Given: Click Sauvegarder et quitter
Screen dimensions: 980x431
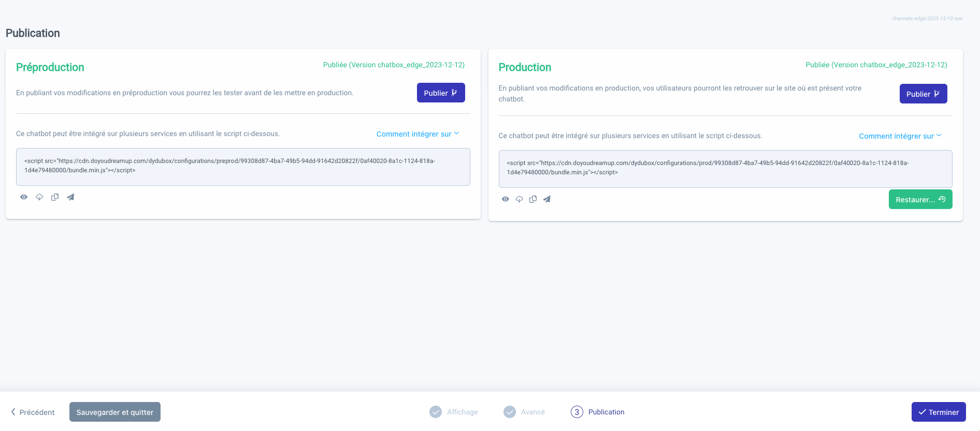Looking at the screenshot, I should pos(115,412).
